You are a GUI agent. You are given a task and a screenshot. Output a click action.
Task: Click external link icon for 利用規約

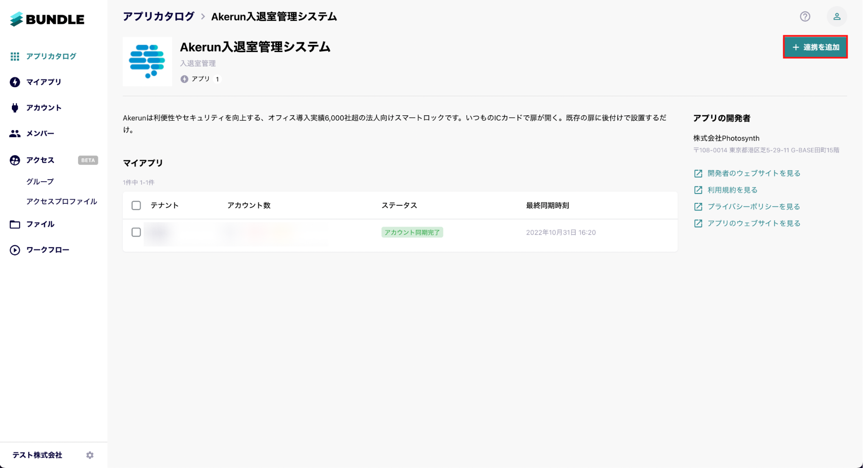[x=698, y=190]
